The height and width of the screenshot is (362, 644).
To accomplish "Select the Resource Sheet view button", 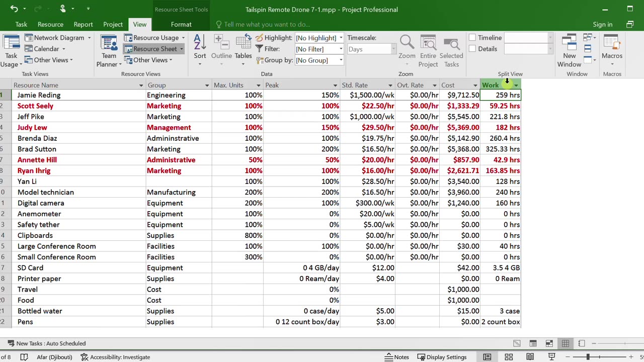I will (x=154, y=49).
